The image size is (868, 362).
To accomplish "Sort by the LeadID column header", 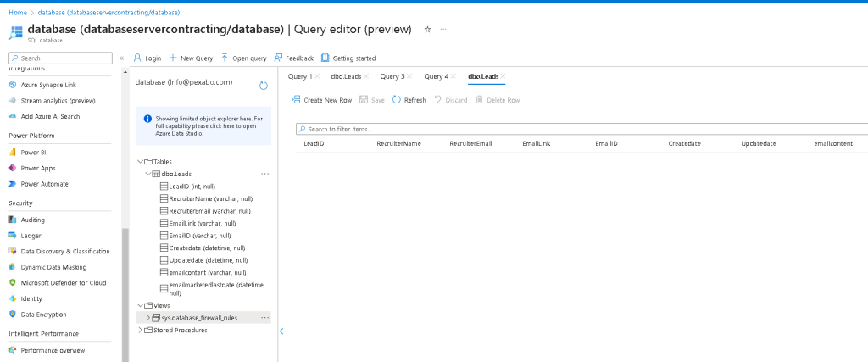I will click(x=314, y=143).
